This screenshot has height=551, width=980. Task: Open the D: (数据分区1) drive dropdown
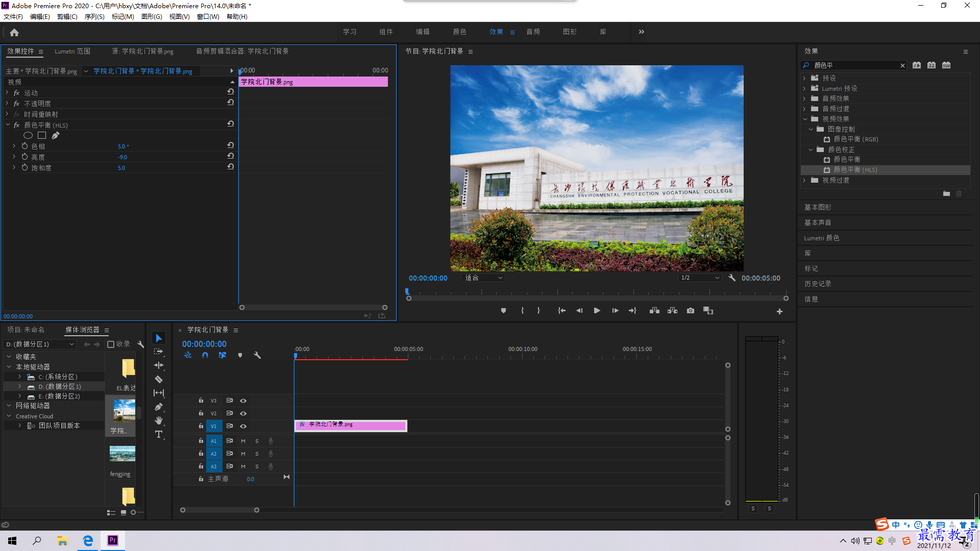tap(40, 344)
